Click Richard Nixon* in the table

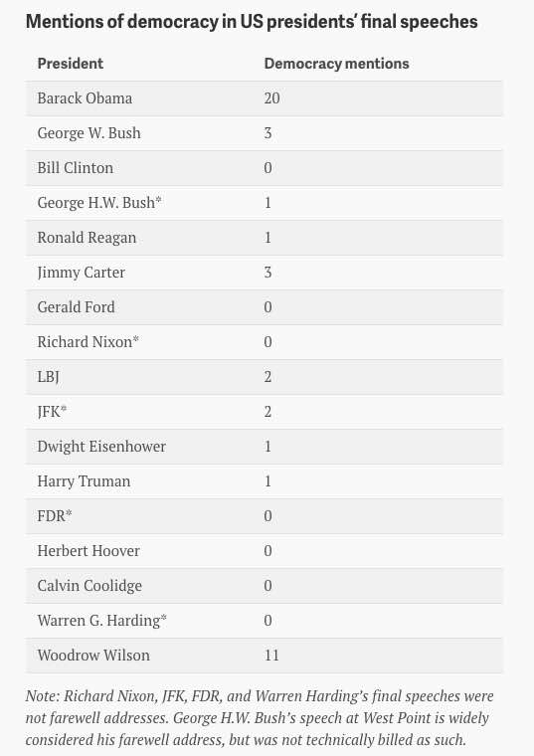(x=89, y=342)
